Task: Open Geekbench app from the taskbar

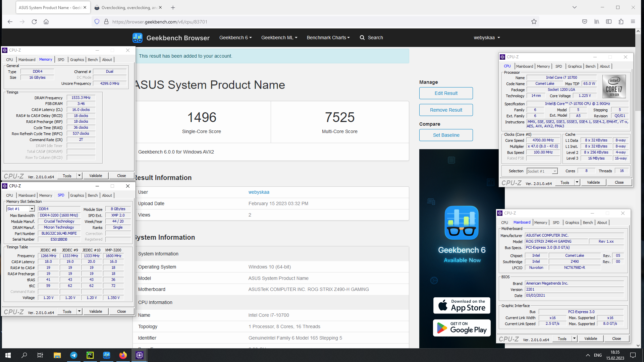Action: click(x=106, y=355)
